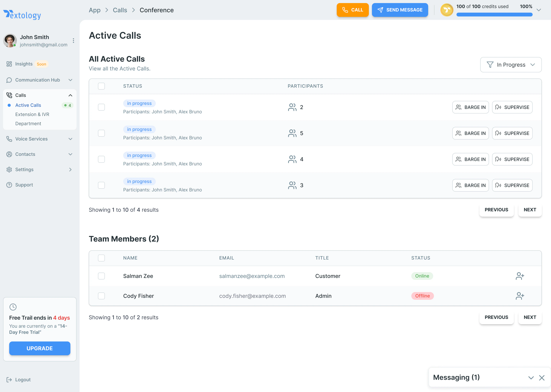Click the clock icon in trial card

(13, 307)
